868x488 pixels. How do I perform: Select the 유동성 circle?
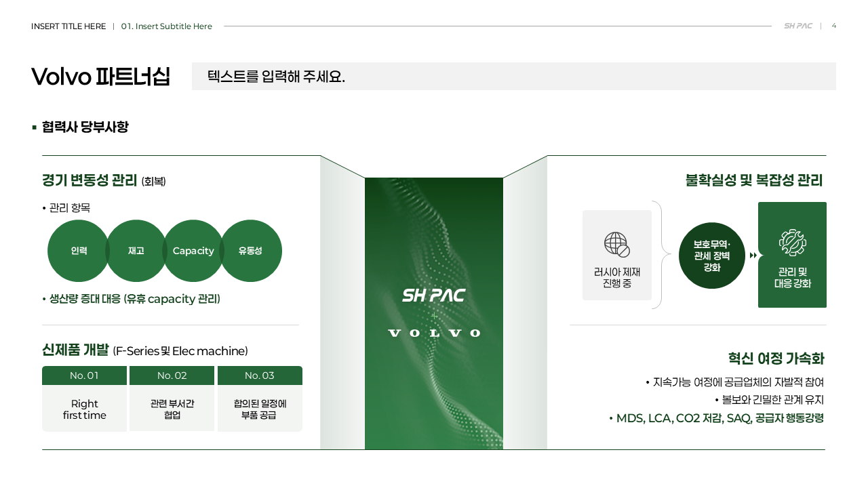coord(250,251)
